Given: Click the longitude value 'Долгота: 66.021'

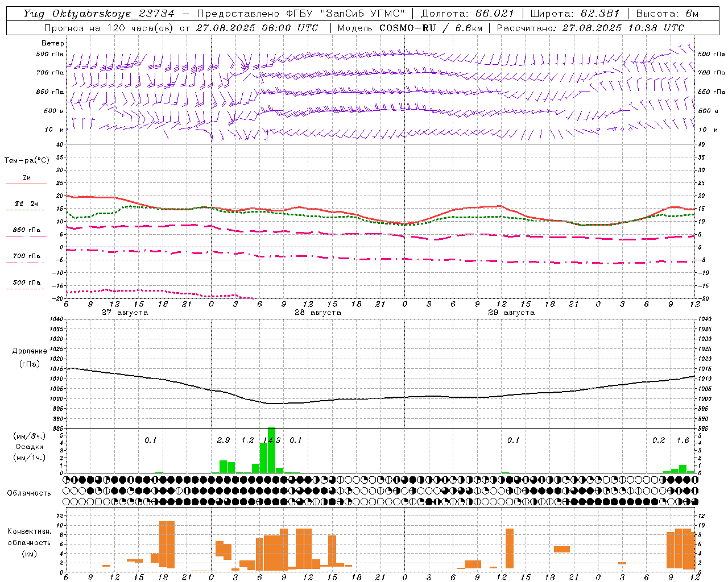Looking at the screenshot, I should click(468, 14).
